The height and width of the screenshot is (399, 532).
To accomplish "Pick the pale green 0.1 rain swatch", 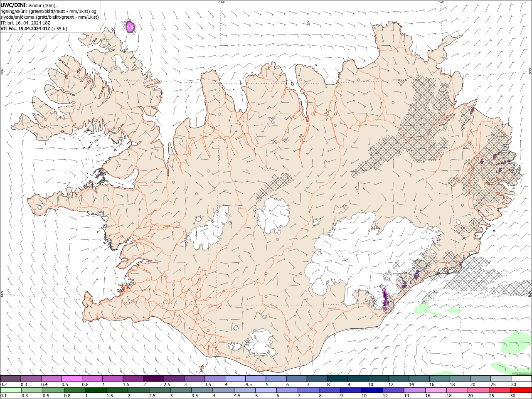I will (x=11, y=390).
